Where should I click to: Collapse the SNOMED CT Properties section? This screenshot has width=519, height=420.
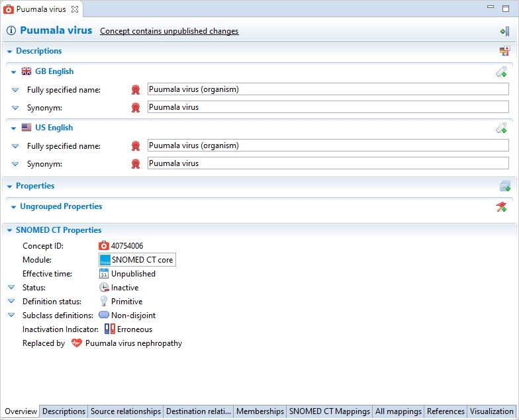(x=9, y=230)
